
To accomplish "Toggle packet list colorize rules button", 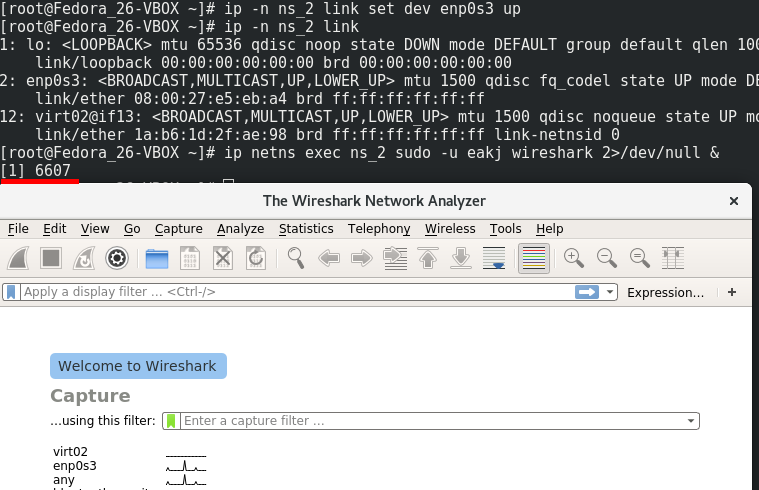I will 534,258.
